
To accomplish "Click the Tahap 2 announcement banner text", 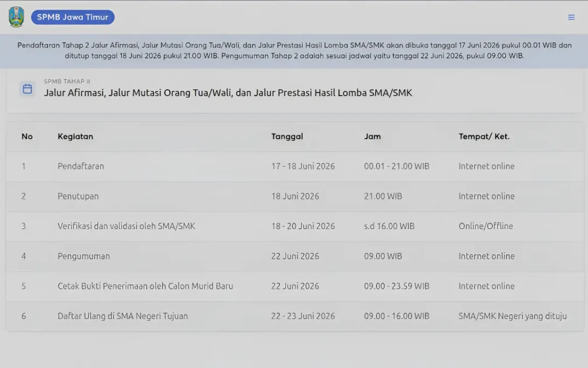I will (294, 50).
